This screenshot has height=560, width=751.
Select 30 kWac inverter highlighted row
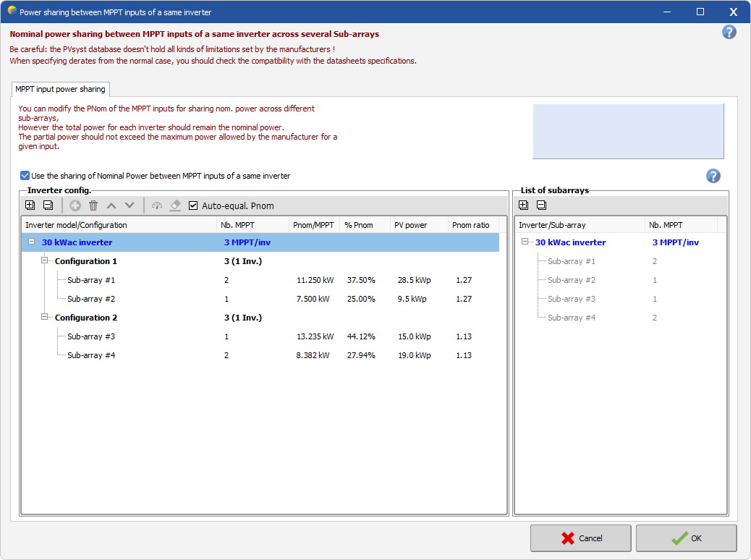[x=260, y=242]
